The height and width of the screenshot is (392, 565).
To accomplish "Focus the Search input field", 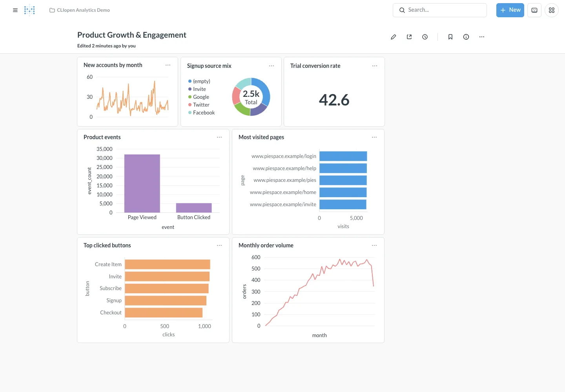I will click(x=440, y=10).
